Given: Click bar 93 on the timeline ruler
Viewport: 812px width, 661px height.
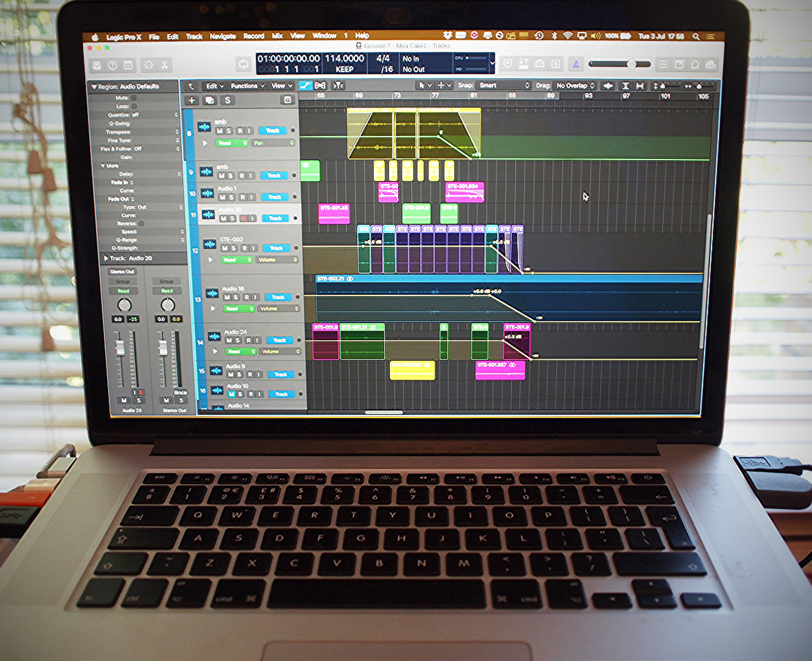Looking at the screenshot, I should [x=588, y=96].
